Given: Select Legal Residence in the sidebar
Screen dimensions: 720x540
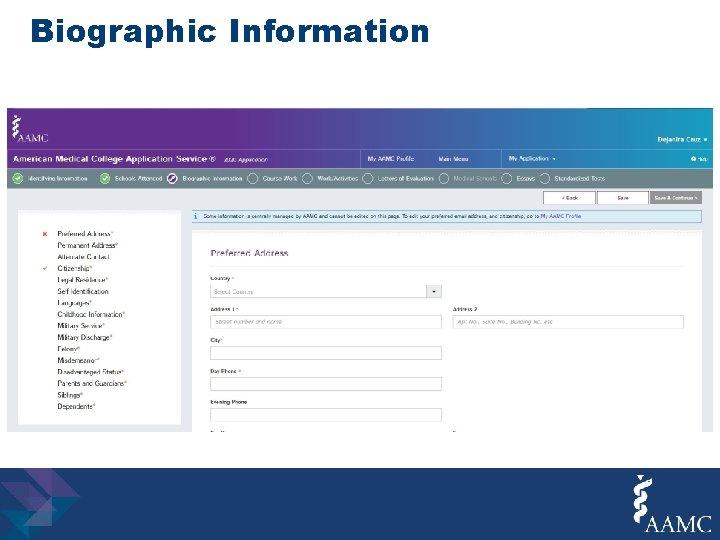Looking at the screenshot, I should coord(82,280).
